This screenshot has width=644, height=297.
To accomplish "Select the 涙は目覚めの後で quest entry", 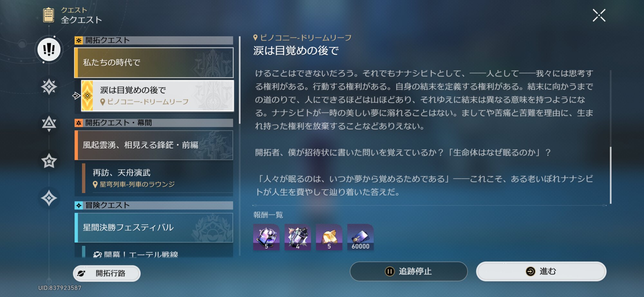I will click(x=157, y=96).
